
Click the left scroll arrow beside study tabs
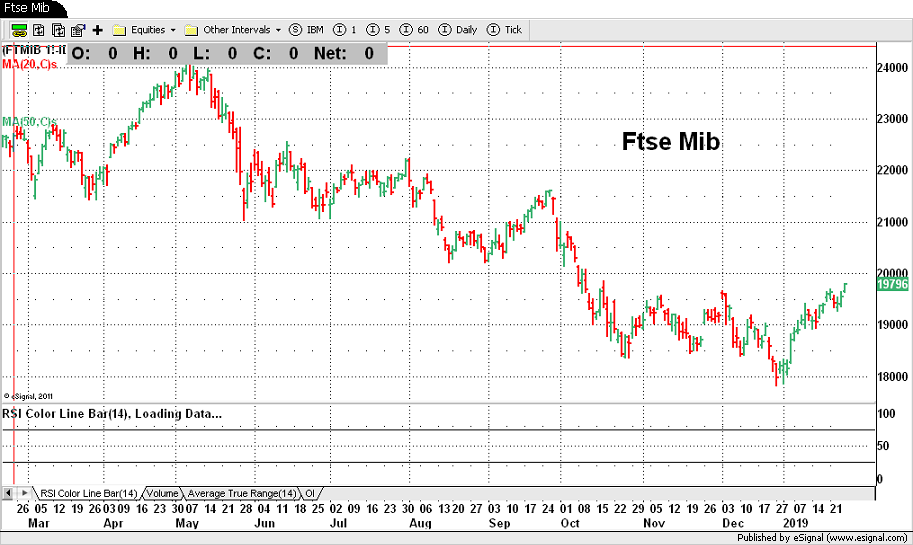click(8, 493)
